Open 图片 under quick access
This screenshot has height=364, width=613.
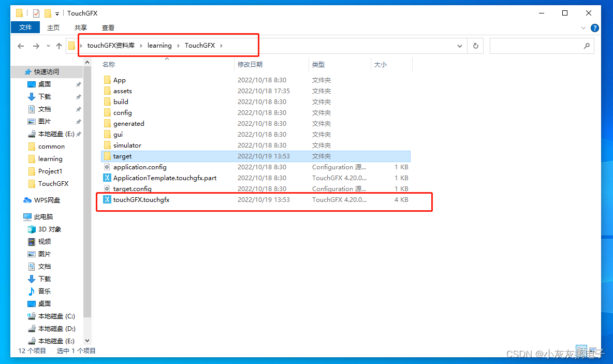tap(44, 122)
